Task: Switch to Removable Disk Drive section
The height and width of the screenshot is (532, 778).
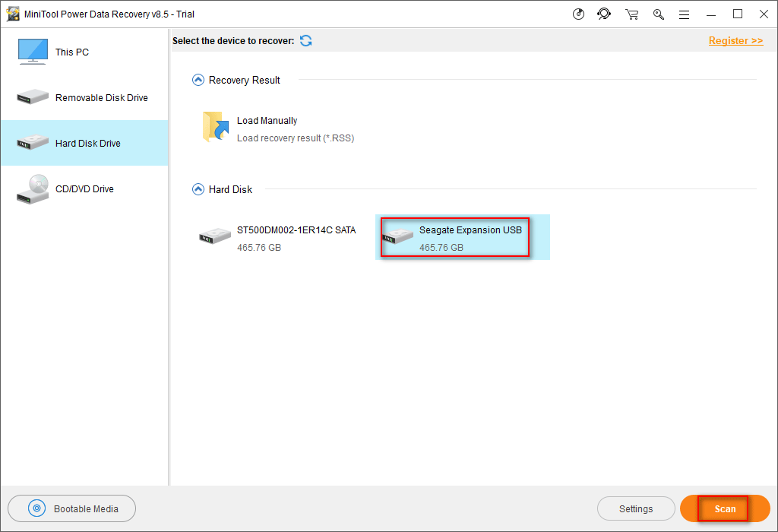Action: pos(84,98)
